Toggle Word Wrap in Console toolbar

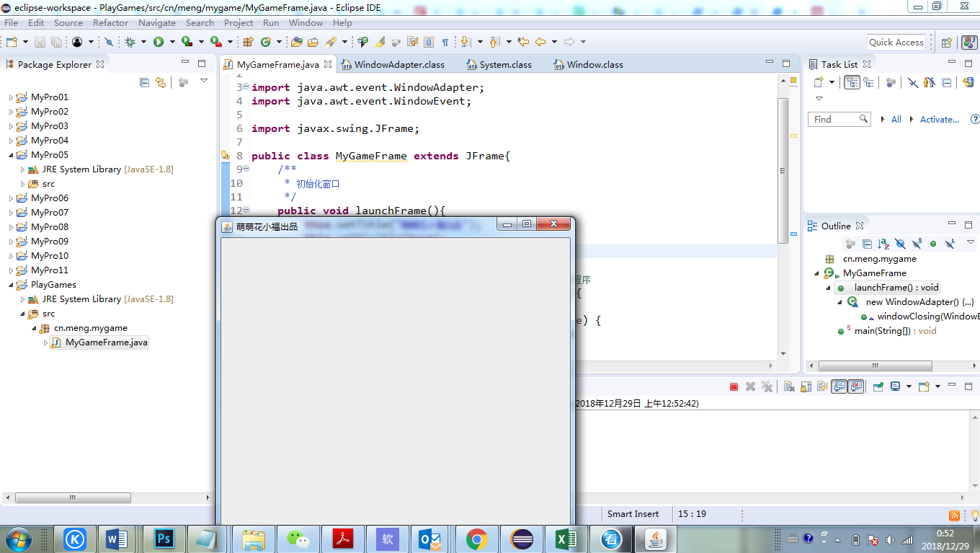[x=822, y=386]
